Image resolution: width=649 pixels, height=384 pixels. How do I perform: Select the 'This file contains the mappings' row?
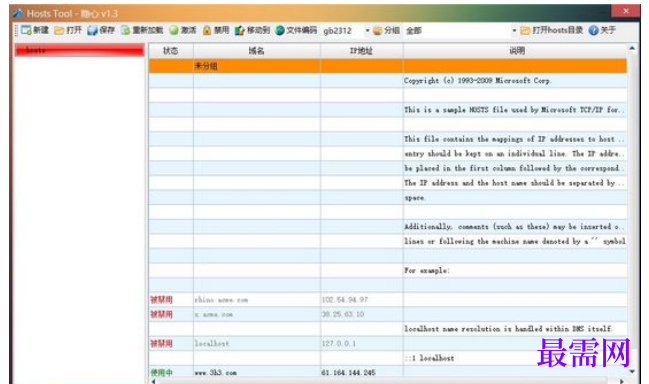[388, 139]
